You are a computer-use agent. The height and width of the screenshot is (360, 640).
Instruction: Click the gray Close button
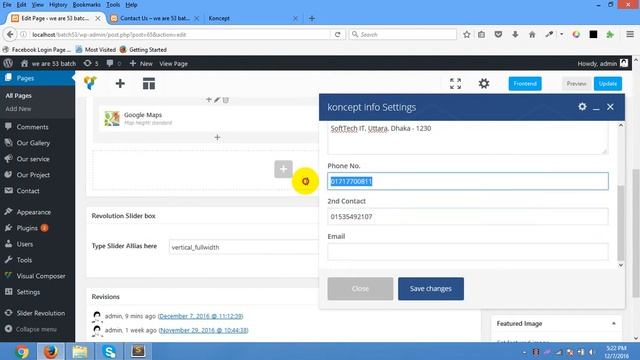(360, 289)
